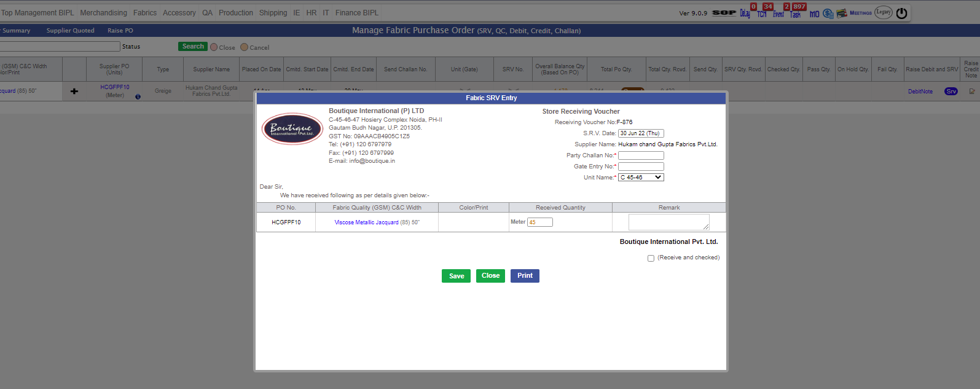Click the Gate Entry No field
This screenshot has width=980, height=389.
tap(641, 167)
